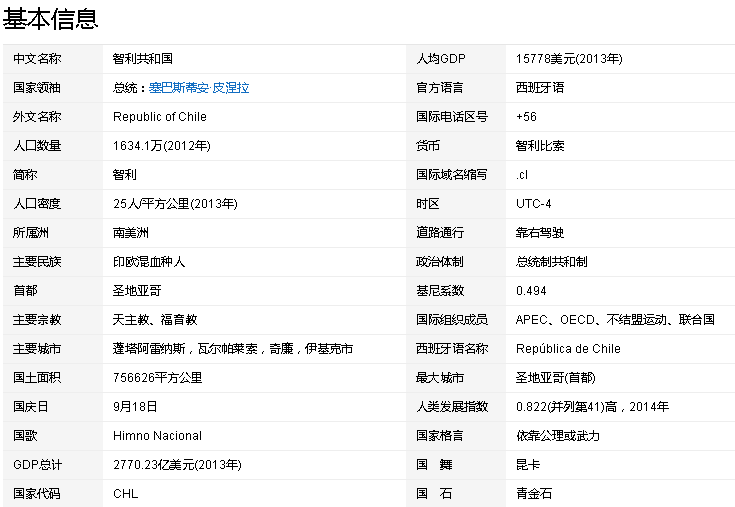Select per-capita GDP 15778美元(2013年)

(x=569, y=59)
